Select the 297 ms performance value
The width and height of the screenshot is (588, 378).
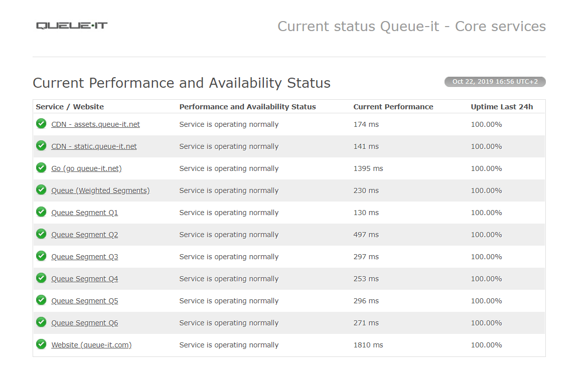coord(366,257)
